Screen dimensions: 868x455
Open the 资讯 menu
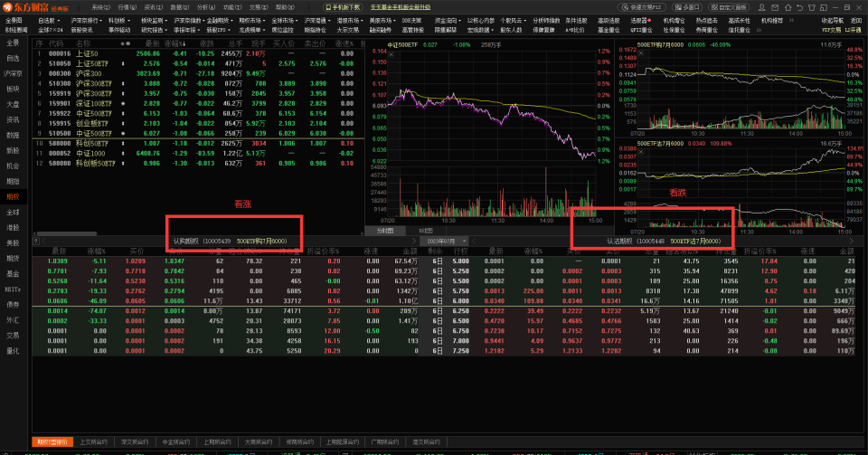154,7
